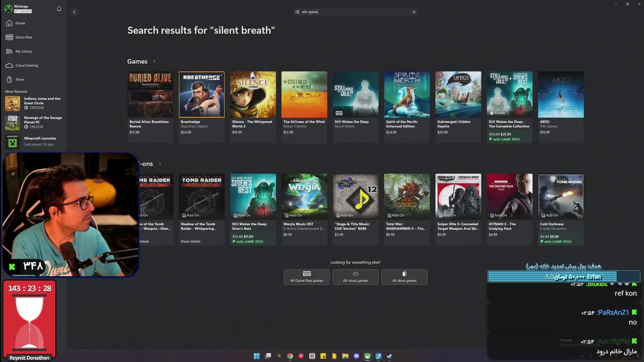
Task: Open Sniper Elite 5 Concealed Target add-on
Action: point(458,210)
